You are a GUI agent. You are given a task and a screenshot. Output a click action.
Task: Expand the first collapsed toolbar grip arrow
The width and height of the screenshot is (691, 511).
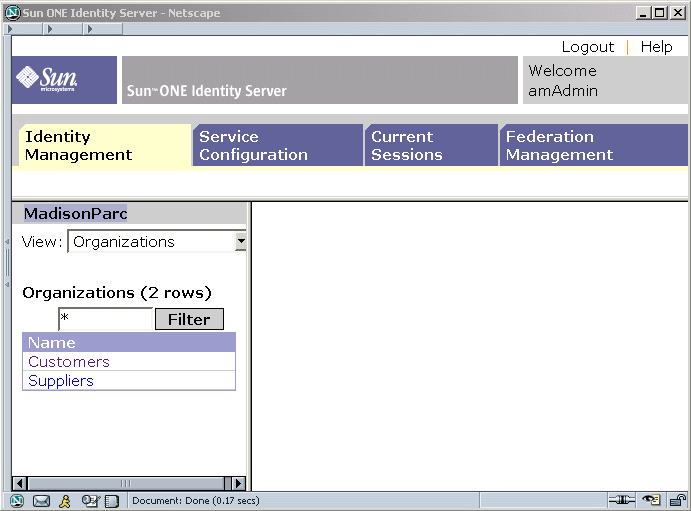[x=10, y=29]
